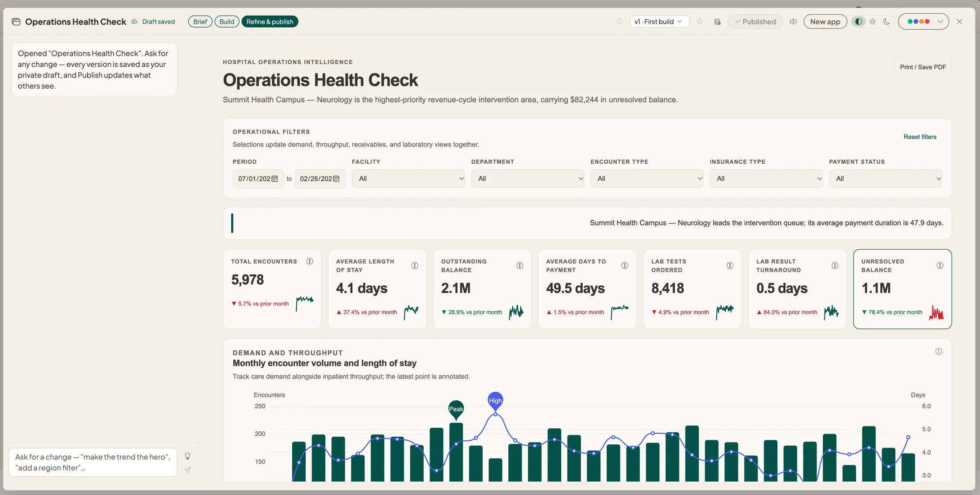Click the 5,978 total encounters value

pos(247,280)
